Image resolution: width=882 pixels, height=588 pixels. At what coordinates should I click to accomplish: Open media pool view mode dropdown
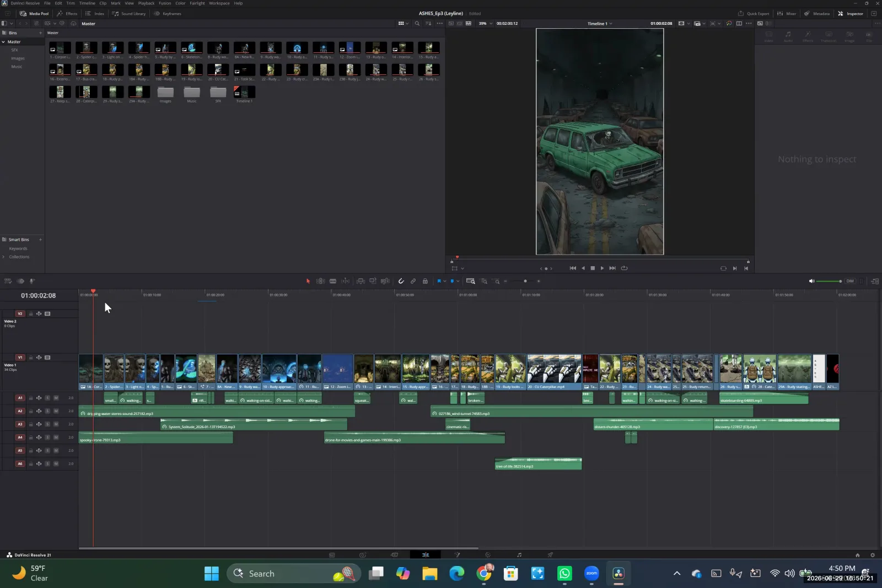[x=404, y=24]
